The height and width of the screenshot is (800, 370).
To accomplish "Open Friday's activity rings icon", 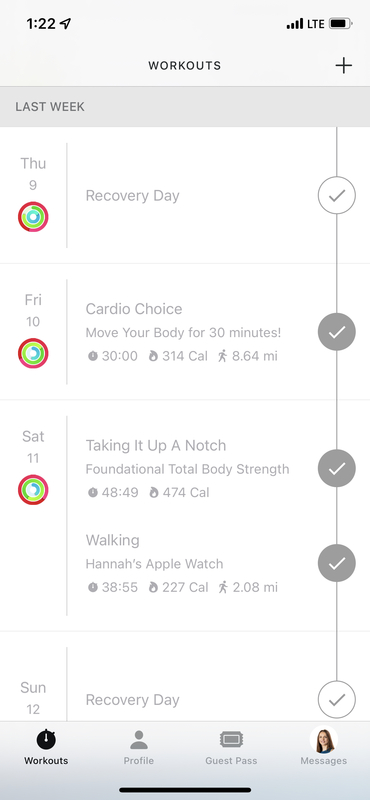I will point(33,353).
